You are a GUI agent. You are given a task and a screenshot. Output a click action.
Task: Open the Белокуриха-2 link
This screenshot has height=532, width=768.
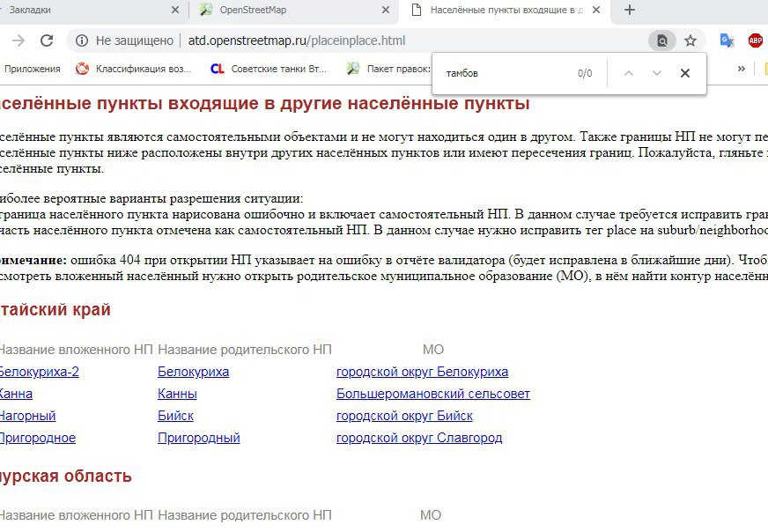[38, 372]
